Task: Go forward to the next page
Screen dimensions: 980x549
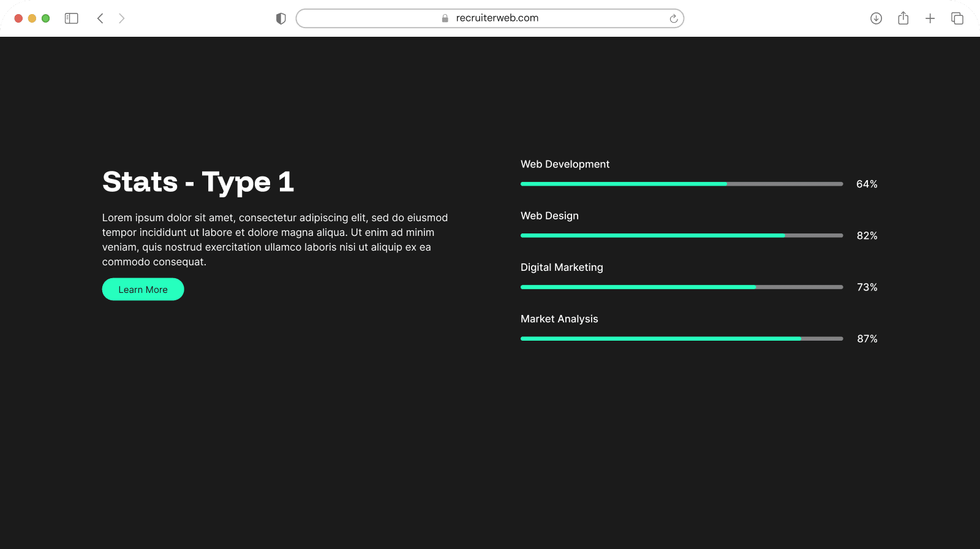Action: click(x=122, y=18)
